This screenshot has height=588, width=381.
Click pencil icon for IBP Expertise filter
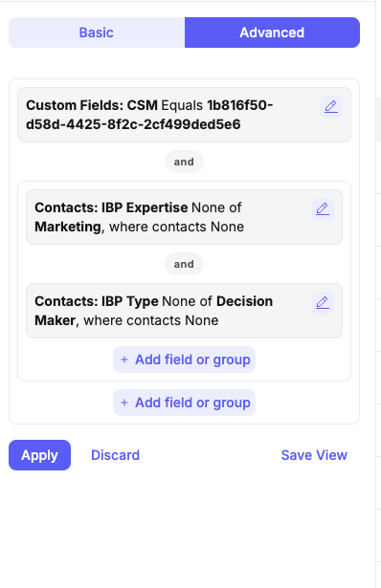[322, 209]
